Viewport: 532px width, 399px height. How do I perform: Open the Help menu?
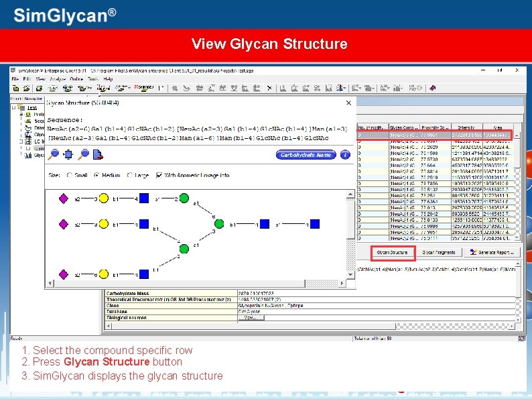[x=108, y=78]
